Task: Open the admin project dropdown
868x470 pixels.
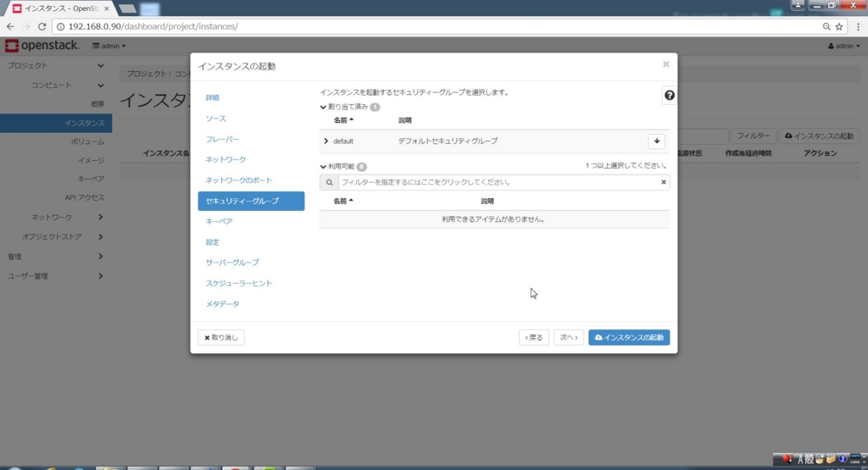Action: 109,46
